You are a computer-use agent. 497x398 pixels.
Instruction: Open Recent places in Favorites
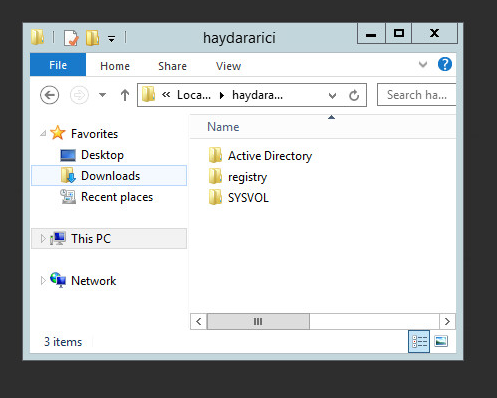[117, 197]
